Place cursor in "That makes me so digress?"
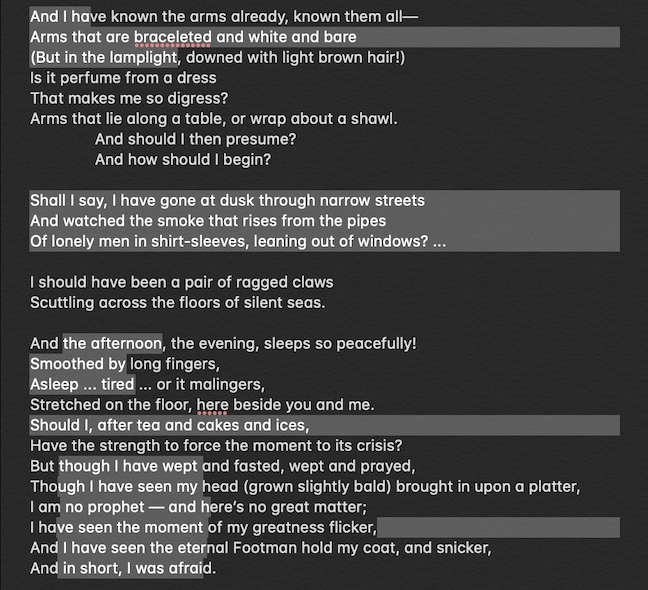This screenshot has width=648, height=590. click(x=129, y=98)
